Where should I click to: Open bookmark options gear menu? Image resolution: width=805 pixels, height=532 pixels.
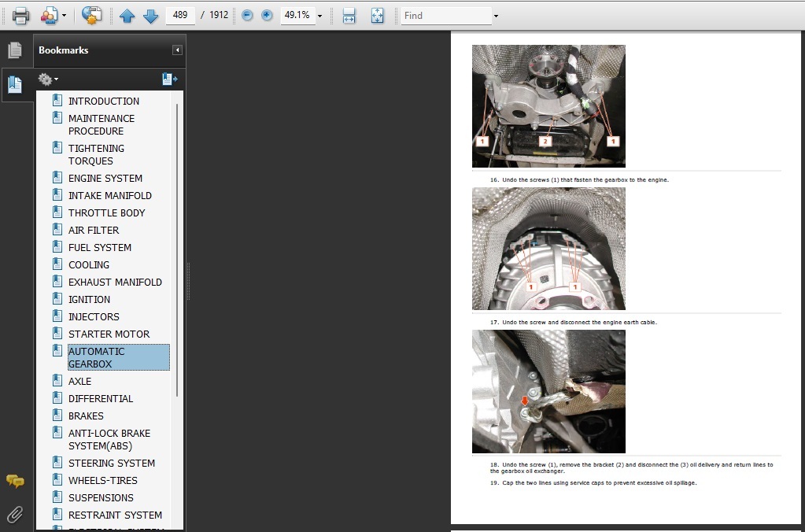47,79
